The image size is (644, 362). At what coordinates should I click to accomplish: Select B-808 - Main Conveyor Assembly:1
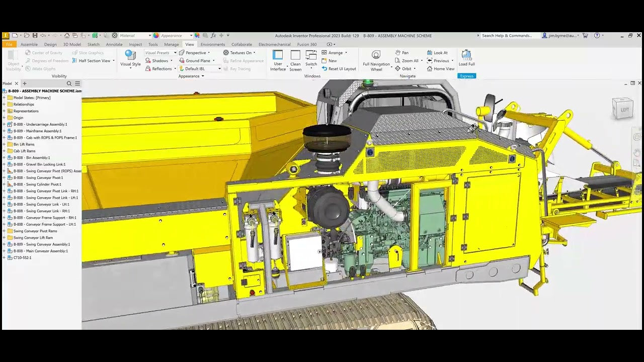41,251
